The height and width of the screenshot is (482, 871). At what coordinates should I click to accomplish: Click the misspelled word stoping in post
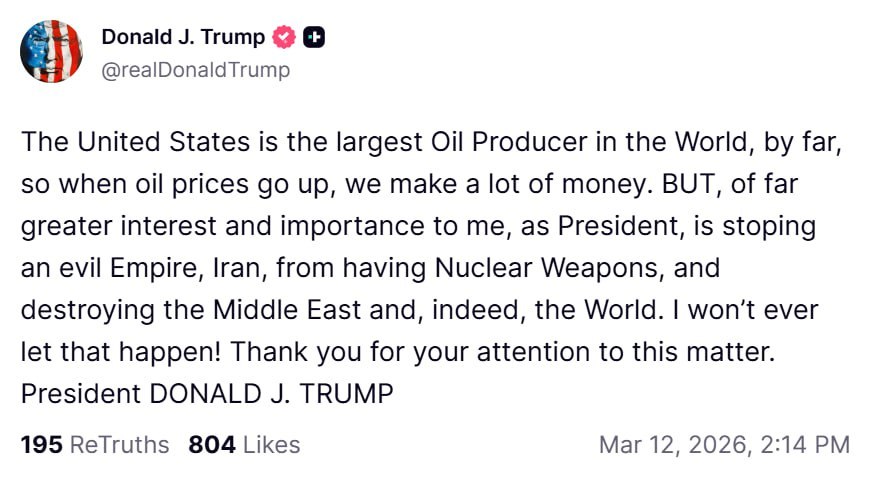(x=769, y=227)
